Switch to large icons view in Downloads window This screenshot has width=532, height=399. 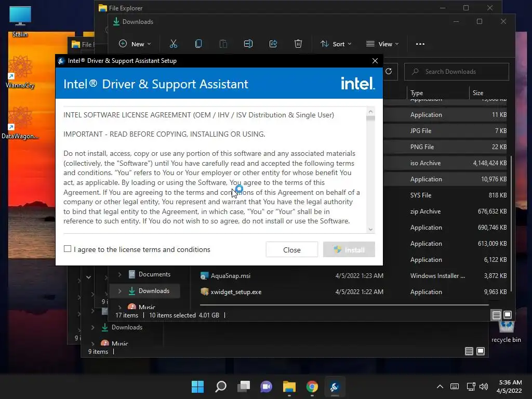coord(508,315)
